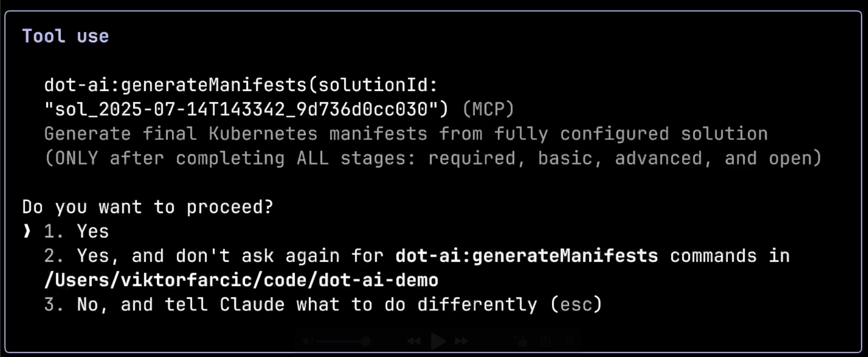Click the Do you want to proceed prompt
This screenshot has height=357, width=868.
148,207
